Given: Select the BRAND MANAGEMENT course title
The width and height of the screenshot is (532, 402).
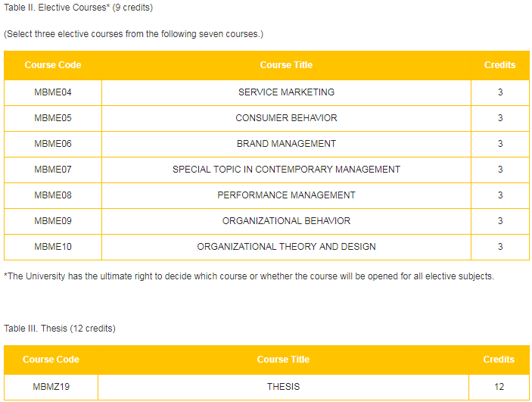Looking at the screenshot, I should [x=286, y=144].
